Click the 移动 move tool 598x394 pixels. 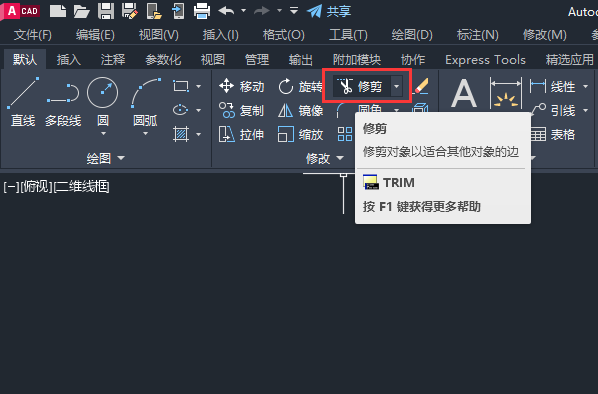[x=241, y=87]
